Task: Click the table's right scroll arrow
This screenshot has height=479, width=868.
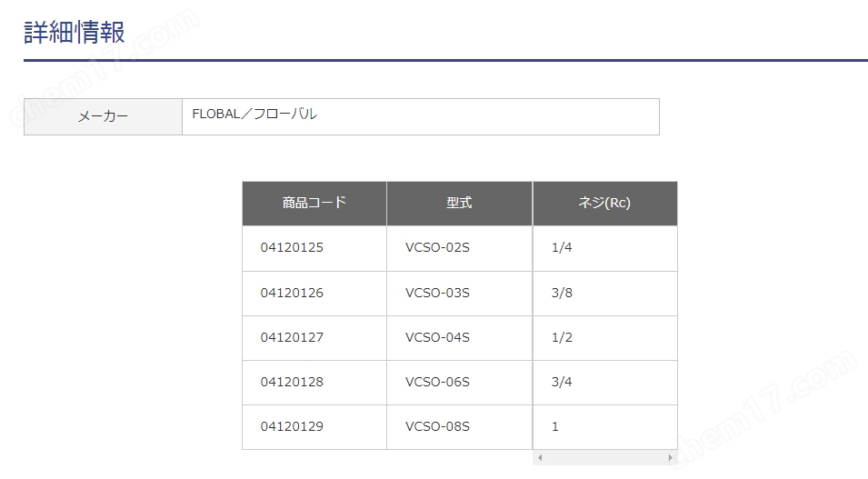Action: click(671, 457)
